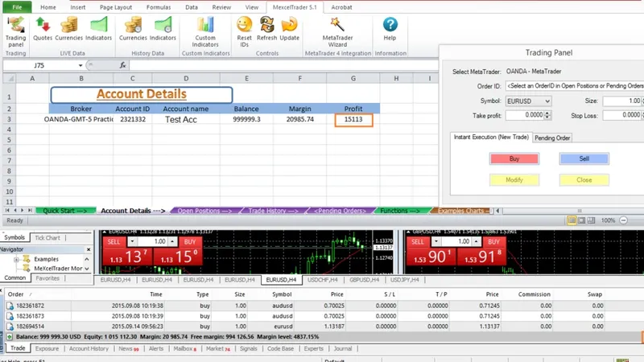The width and height of the screenshot is (644, 362).
Task: Go to first sheet navigation arrow
Action: [7, 210]
